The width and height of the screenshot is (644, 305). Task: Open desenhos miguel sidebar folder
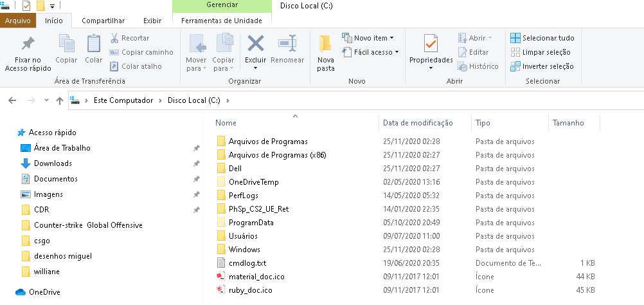(x=57, y=256)
